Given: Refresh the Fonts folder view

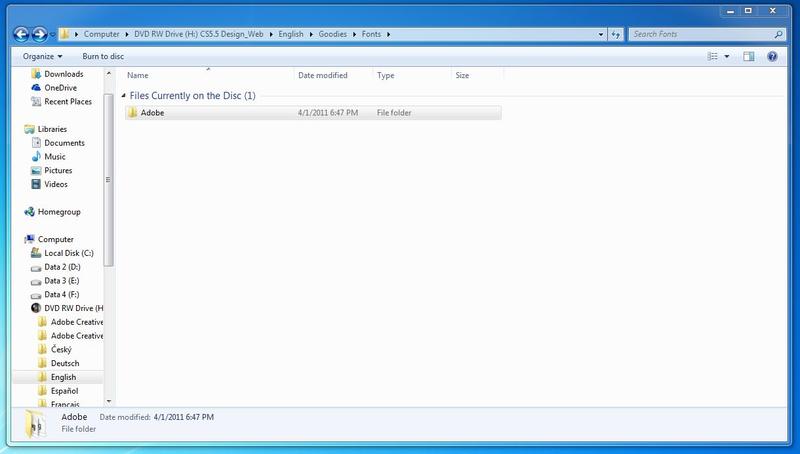Looking at the screenshot, I should pos(616,34).
